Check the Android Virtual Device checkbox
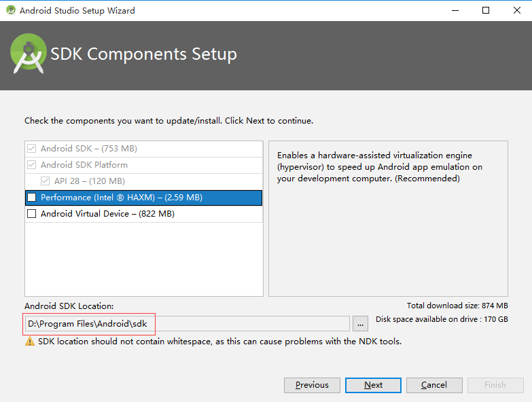 [31, 214]
